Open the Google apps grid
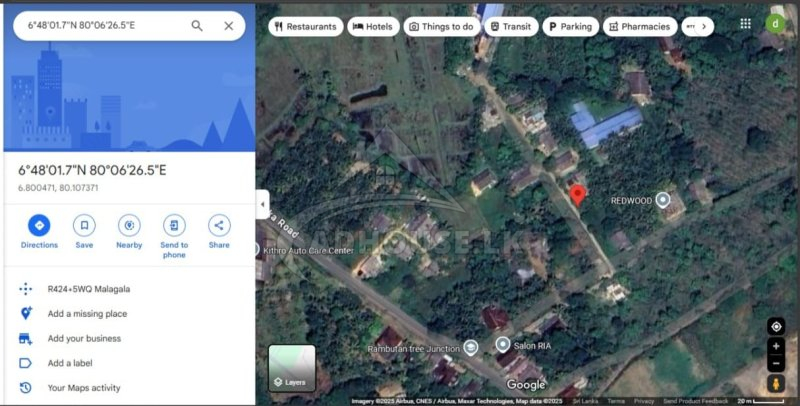The image size is (800, 406). tap(745, 23)
